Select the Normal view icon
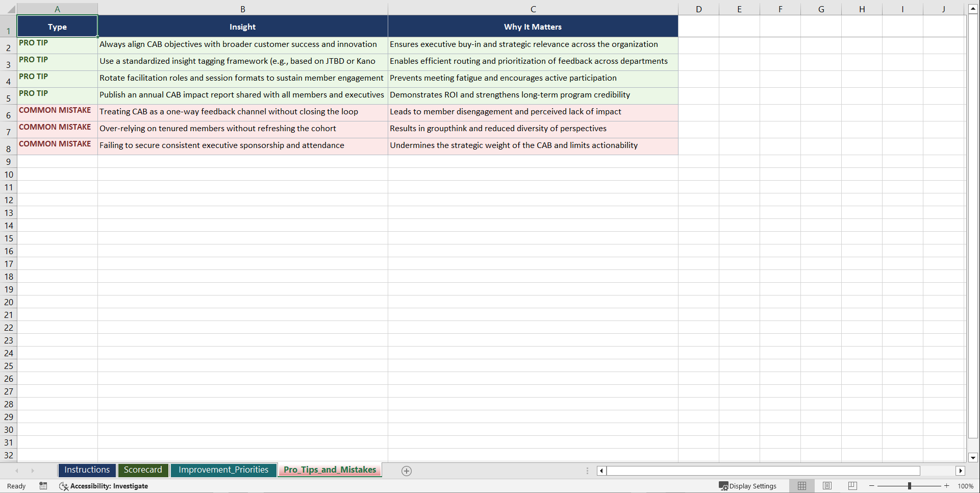Screen dimensions: 980x493 pyautogui.click(x=801, y=486)
